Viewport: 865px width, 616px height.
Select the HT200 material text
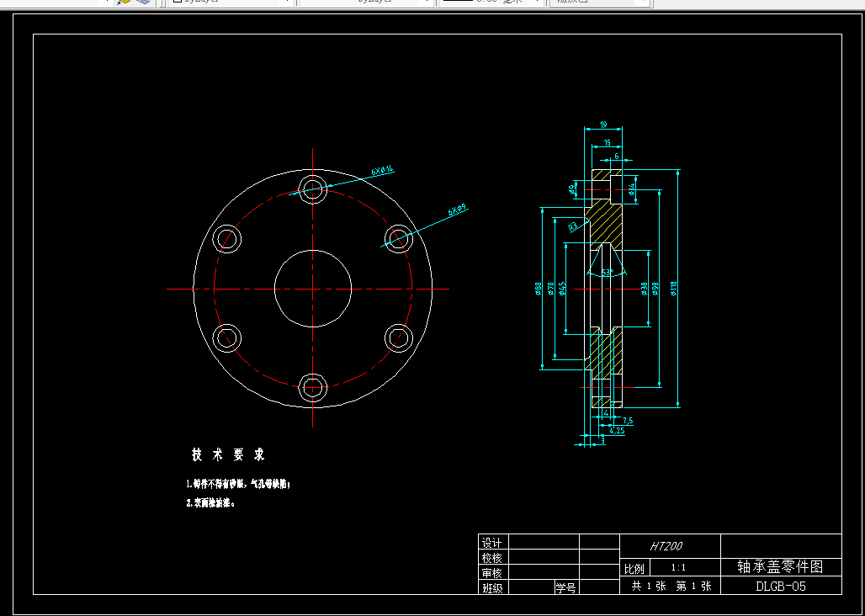(666, 546)
